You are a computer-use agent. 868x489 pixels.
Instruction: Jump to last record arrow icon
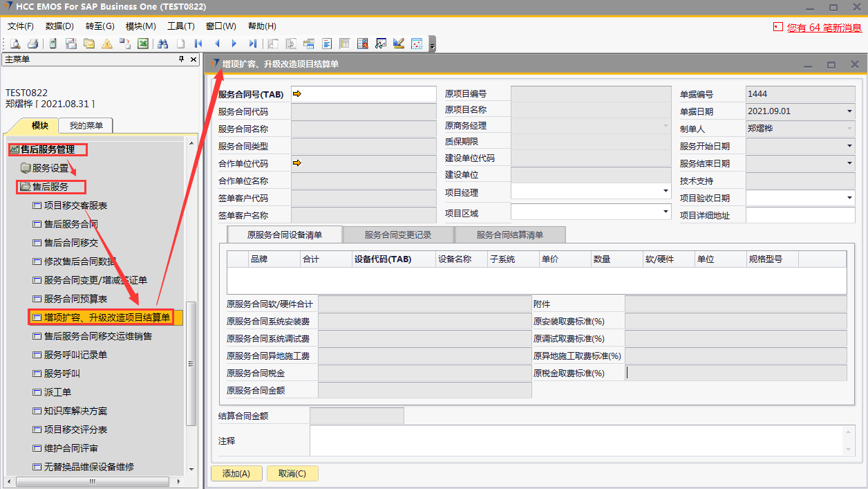(253, 44)
